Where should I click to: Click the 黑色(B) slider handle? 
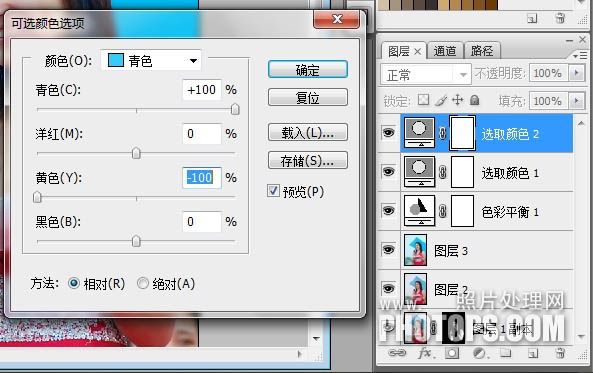136,241
